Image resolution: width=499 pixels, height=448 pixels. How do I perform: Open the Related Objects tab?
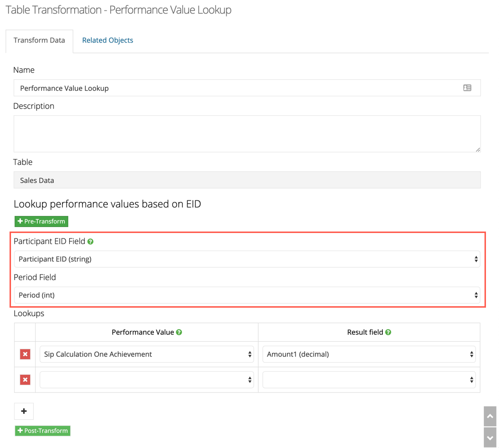(108, 41)
